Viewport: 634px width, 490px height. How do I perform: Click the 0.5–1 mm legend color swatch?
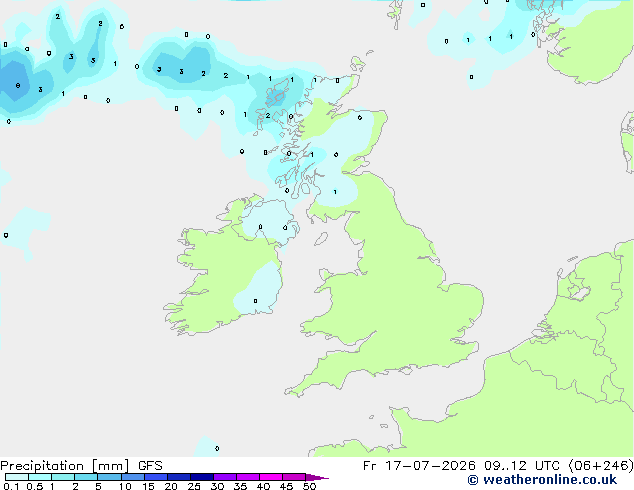pos(40,477)
